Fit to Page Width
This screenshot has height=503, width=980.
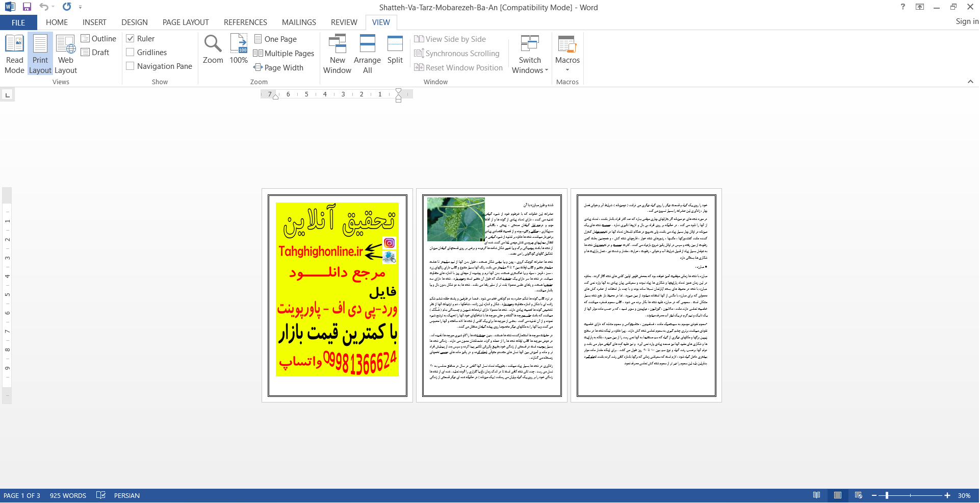tap(278, 68)
